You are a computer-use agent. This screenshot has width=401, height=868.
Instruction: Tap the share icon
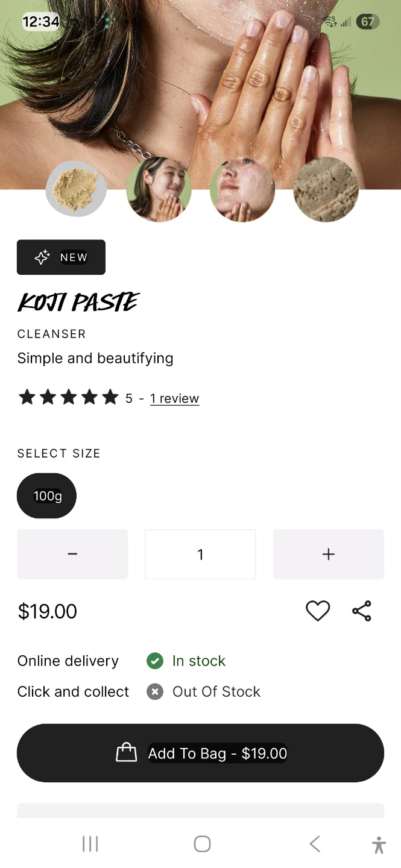[362, 611]
